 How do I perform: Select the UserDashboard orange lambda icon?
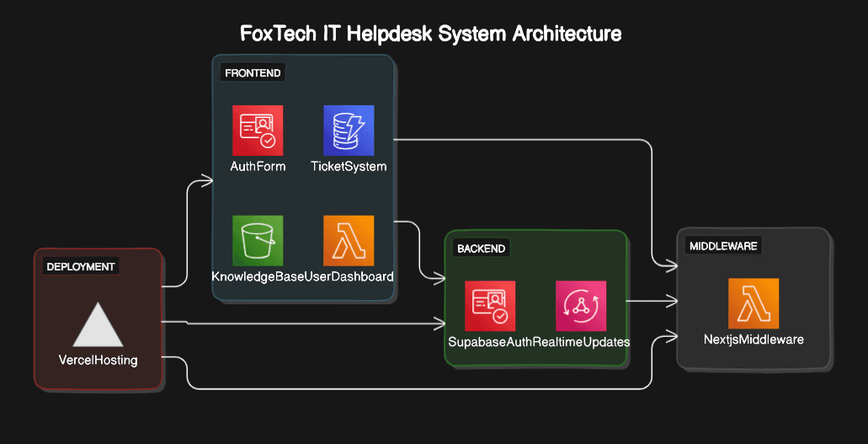click(349, 241)
